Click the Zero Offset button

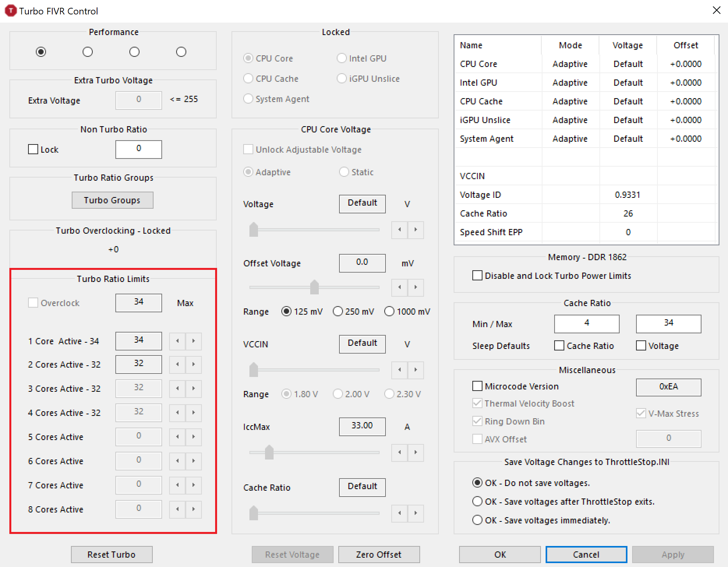[x=379, y=555]
